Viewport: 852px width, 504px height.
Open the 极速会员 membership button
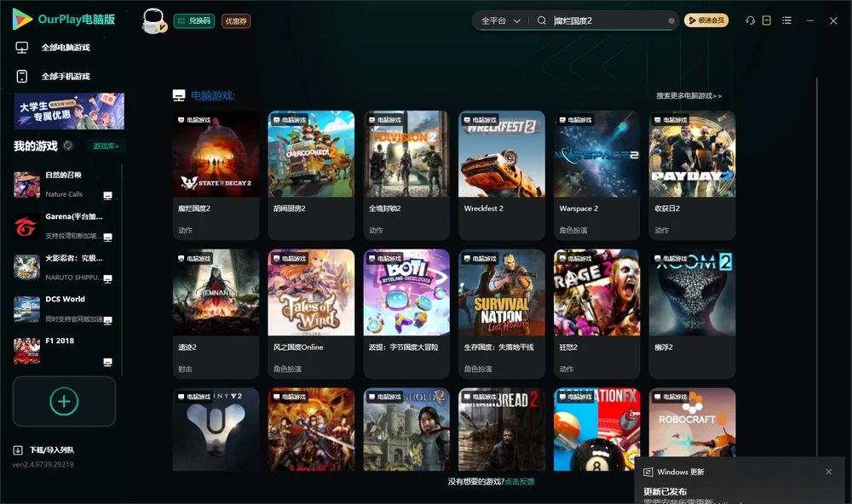click(706, 20)
